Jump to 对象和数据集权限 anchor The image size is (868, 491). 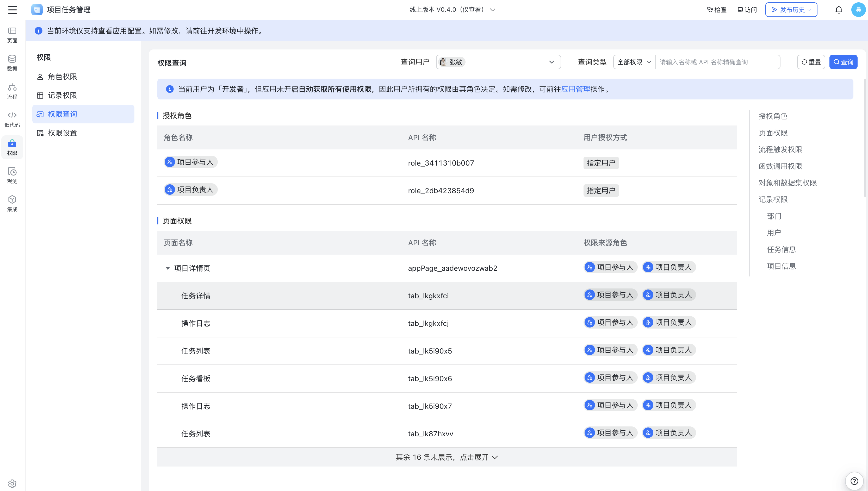click(x=788, y=183)
